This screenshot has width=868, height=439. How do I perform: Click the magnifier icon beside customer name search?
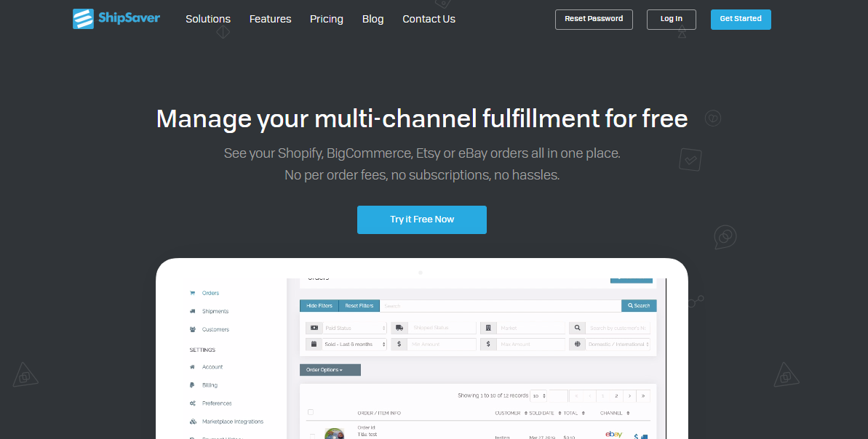coord(578,328)
